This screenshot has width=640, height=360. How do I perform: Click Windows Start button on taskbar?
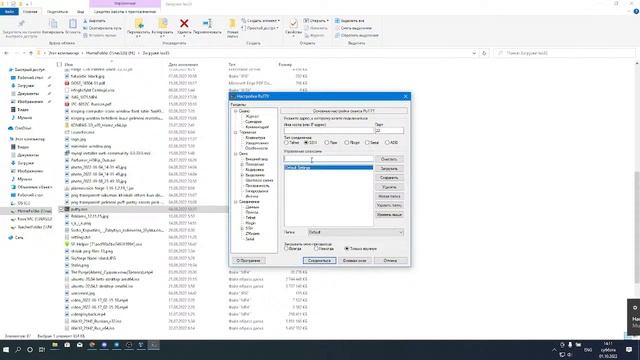tap(6, 350)
